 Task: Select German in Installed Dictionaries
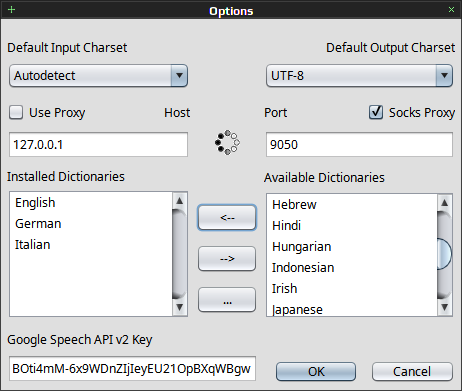point(91,224)
